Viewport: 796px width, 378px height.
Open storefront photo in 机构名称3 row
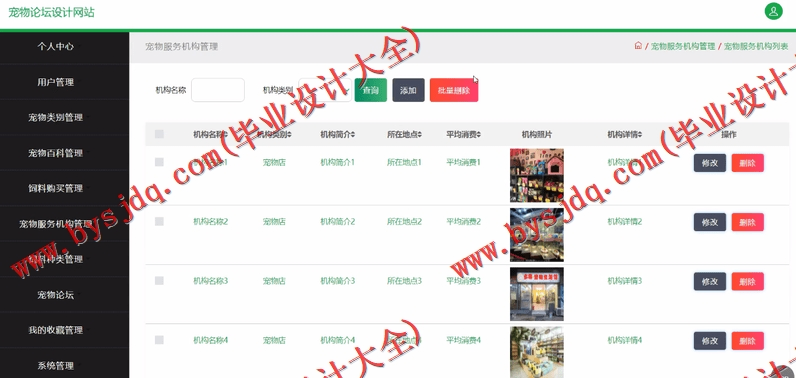tap(537, 294)
